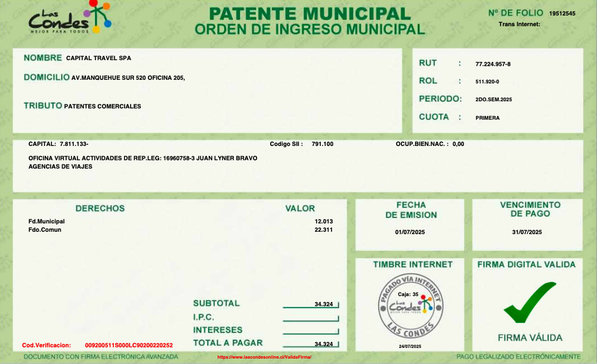597x364 pixels.
Task: Click the capital amount 7.811.133-
Action: 74,144
